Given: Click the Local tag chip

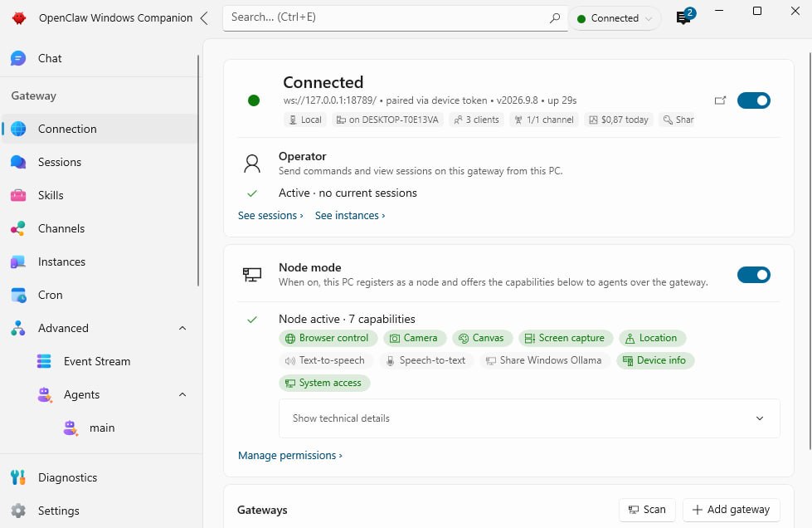Looking at the screenshot, I should coord(305,120).
